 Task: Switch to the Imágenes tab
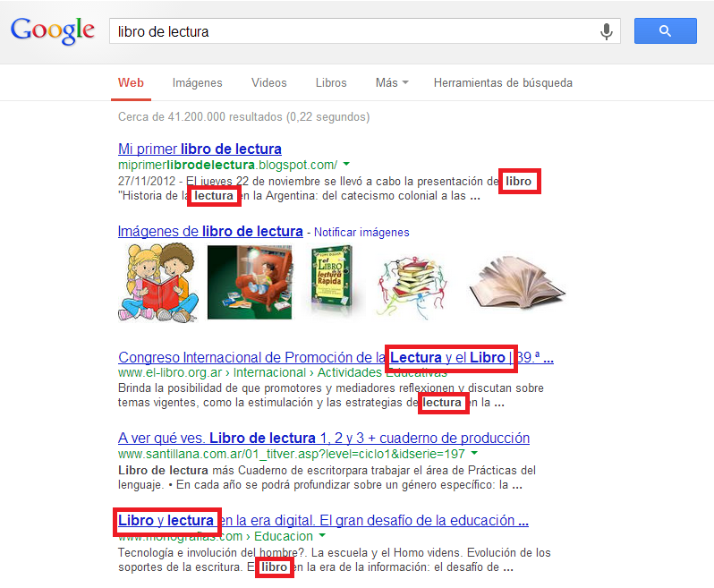197,83
